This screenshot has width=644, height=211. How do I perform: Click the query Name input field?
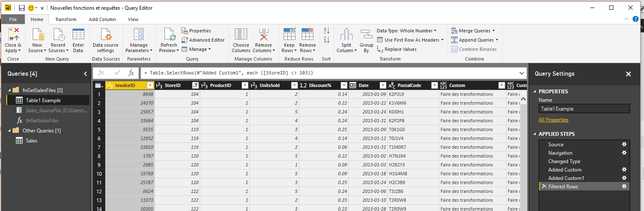(x=584, y=109)
